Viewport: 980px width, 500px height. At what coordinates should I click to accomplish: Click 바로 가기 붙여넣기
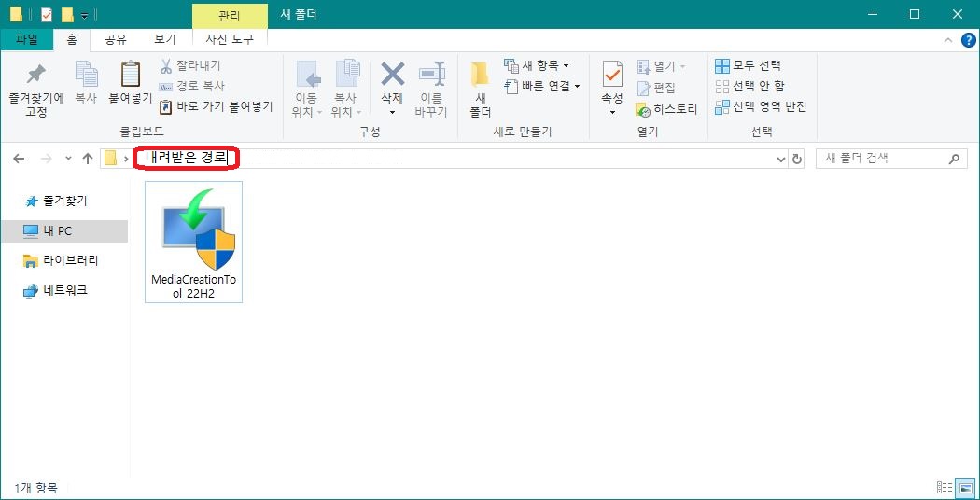coord(217,107)
